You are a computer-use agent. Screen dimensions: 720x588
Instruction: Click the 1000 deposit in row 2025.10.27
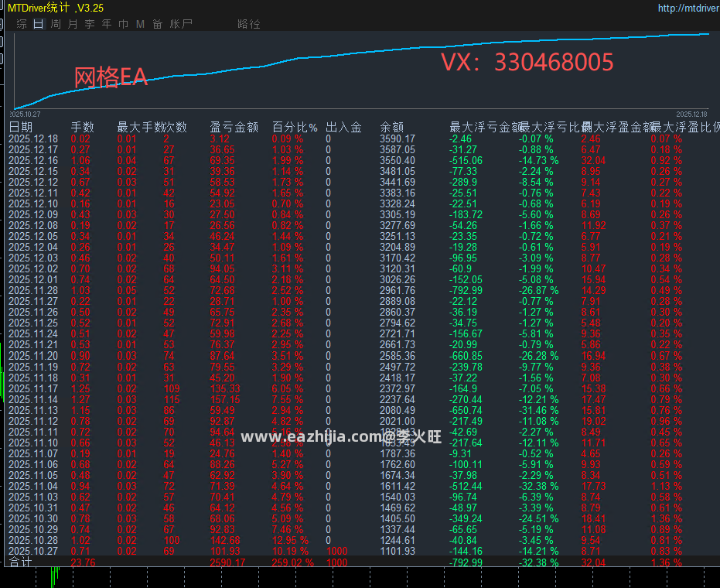(x=337, y=551)
